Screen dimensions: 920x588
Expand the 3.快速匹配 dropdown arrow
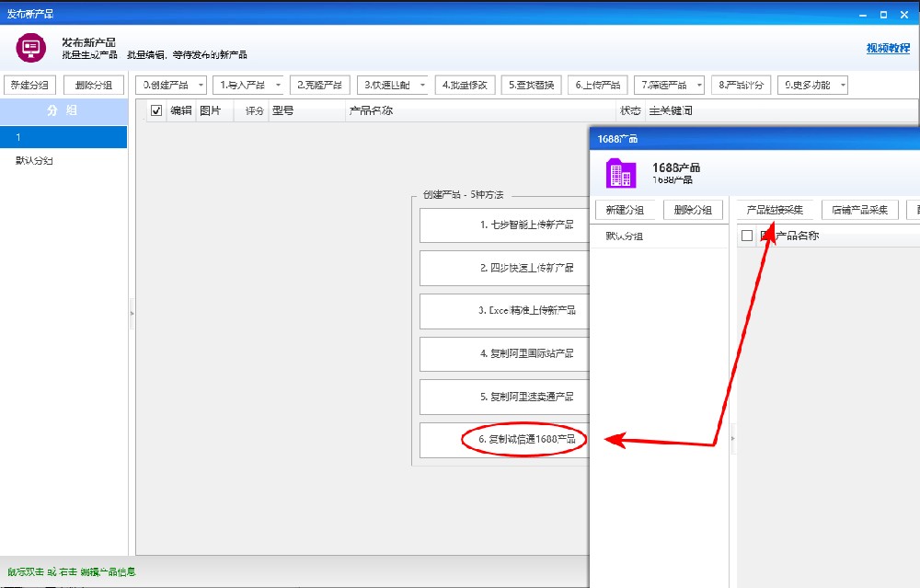click(422, 85)
